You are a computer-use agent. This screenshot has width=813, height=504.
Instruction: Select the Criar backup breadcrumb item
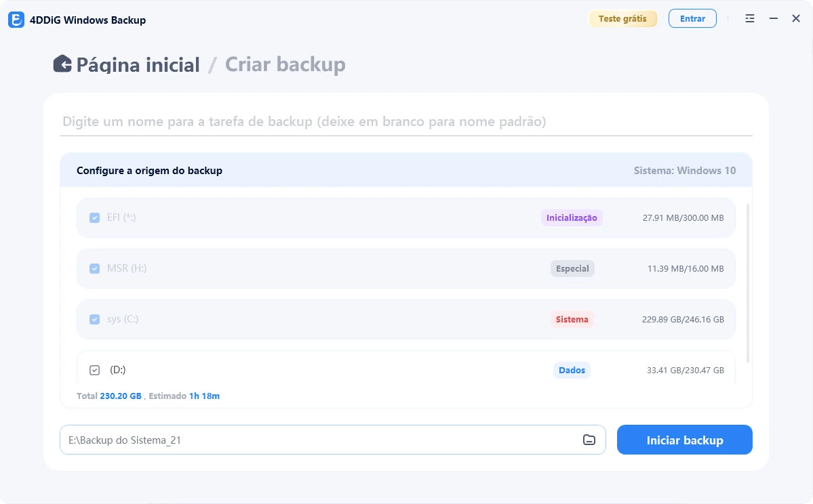click(x=285, y=64)
